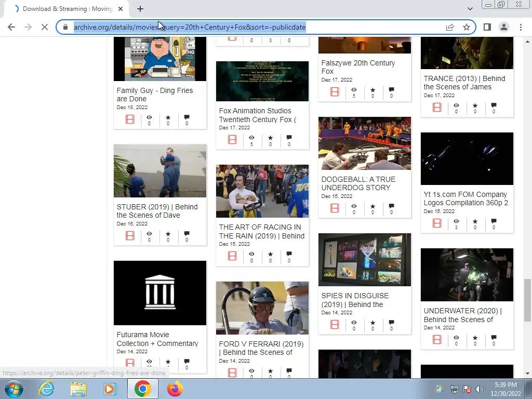The width and height of the screenshot is (532, 399).
Task: Open Falszywe 20th Century Fox item
Action: [358, 67]
